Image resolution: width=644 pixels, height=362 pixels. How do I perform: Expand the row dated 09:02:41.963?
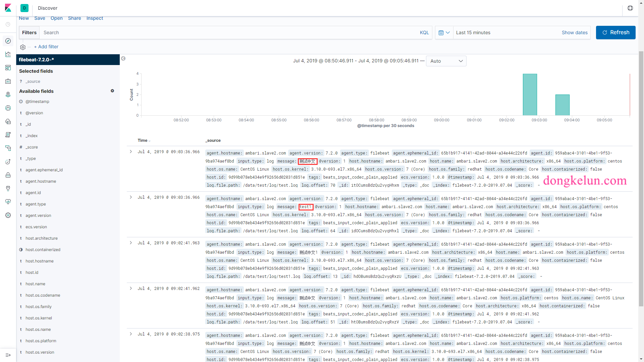131,243
